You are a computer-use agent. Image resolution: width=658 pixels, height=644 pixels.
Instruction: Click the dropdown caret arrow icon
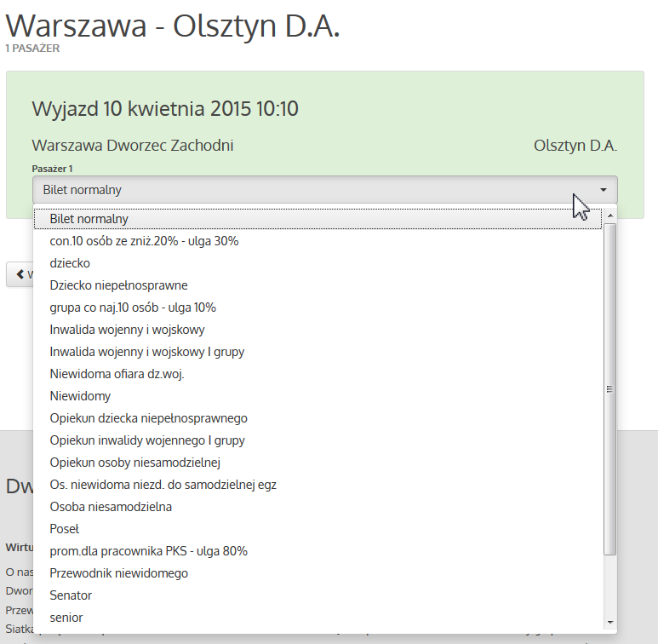click(604, 190)
